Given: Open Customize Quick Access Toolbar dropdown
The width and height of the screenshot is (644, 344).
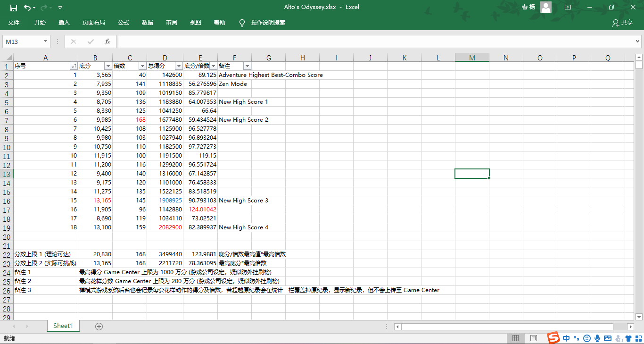Looking at the screenshot, I should 60,8.
